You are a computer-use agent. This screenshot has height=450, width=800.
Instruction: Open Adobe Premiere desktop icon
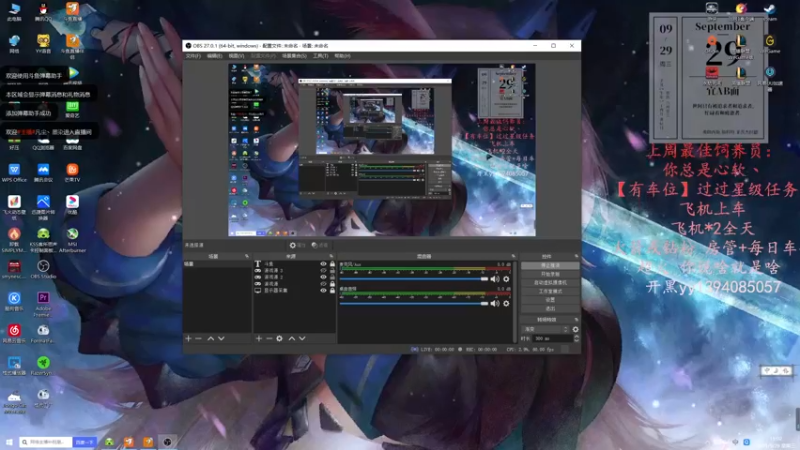pyautogui.click(x=43, y=304)
